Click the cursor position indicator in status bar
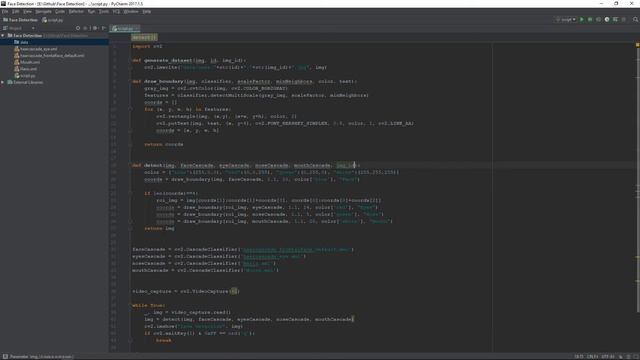Image resolution: width=640 pixels, height=360 pixels. [579, 357]
